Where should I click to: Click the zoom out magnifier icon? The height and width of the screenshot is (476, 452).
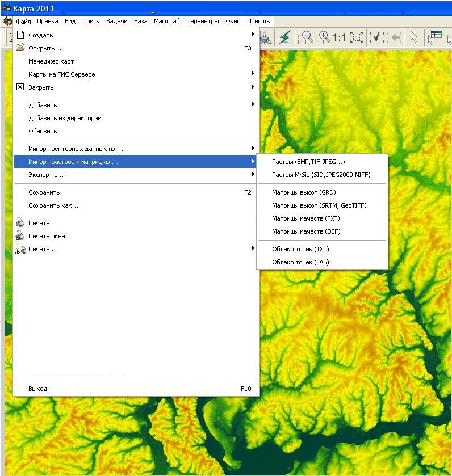pos(305,37)
